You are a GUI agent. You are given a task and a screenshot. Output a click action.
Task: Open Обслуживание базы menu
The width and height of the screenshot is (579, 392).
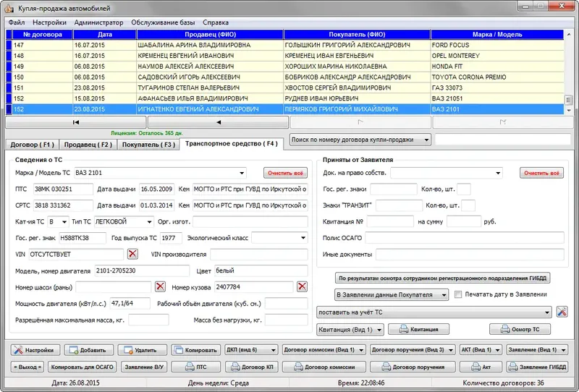[x=163, y=22]
